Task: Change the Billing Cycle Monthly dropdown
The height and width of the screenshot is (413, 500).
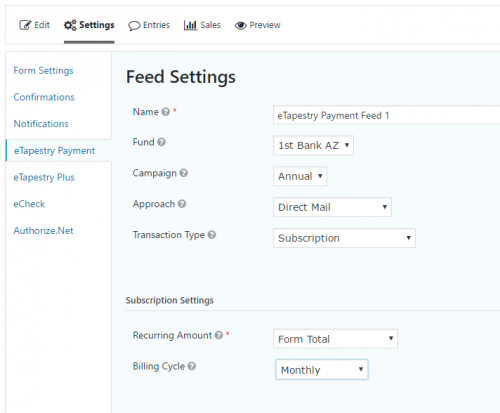Action: tap(322, 369)
